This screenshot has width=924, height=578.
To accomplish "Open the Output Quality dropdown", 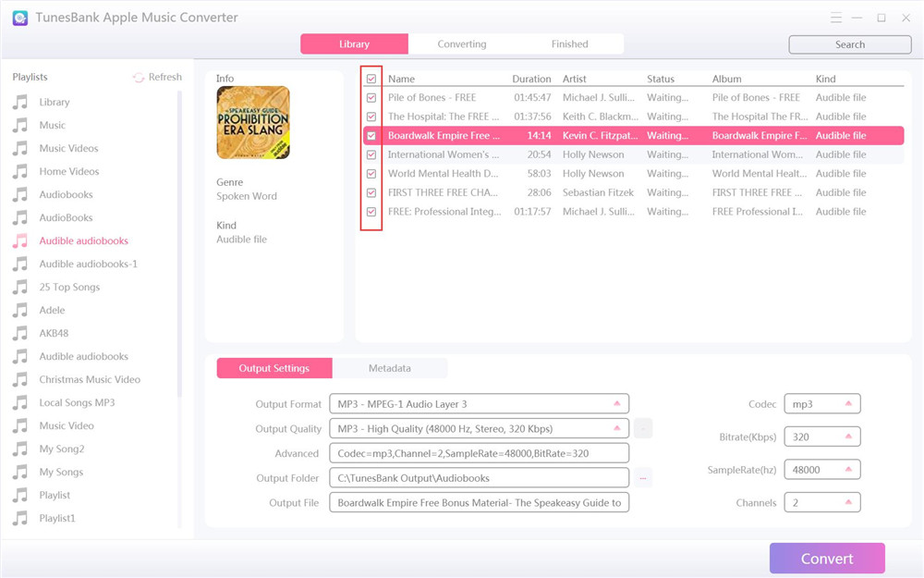I will (479, 429).
